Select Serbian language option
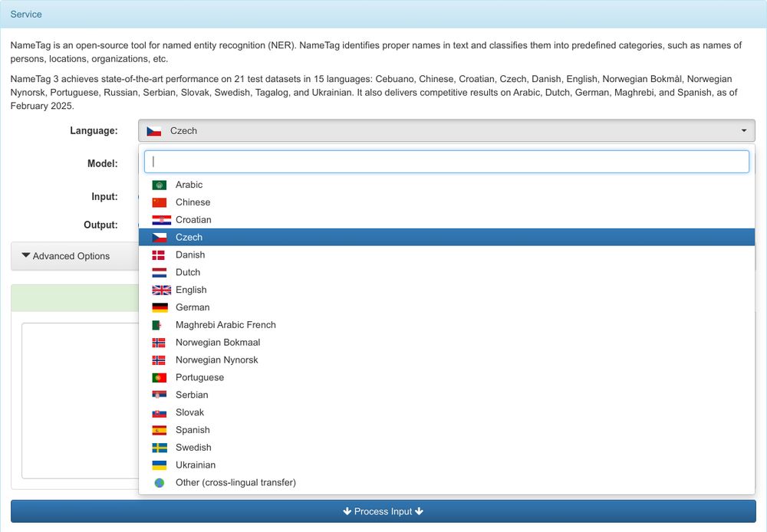This screenshot has height=532, width=767. tap(446, 395)
